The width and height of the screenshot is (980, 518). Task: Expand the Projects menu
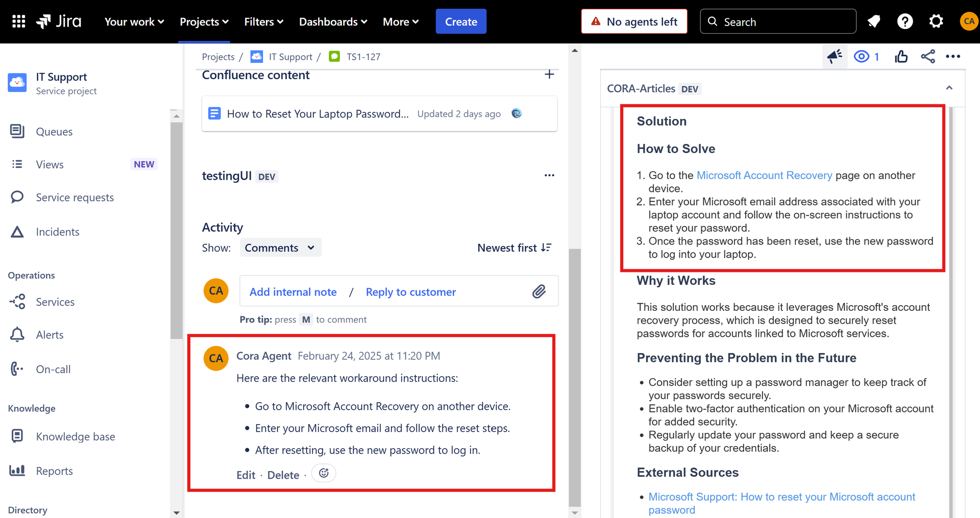coord(204,21)
